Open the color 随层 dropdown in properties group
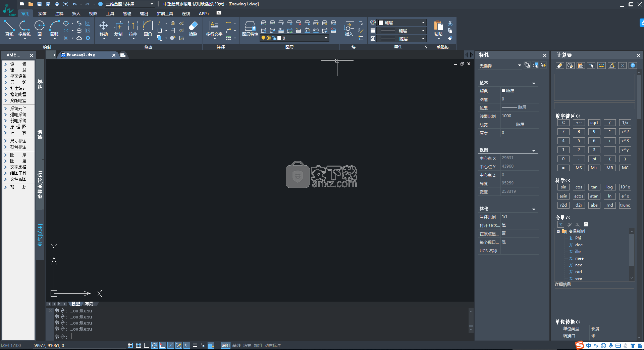644x350 pixels. coord(402,23)
